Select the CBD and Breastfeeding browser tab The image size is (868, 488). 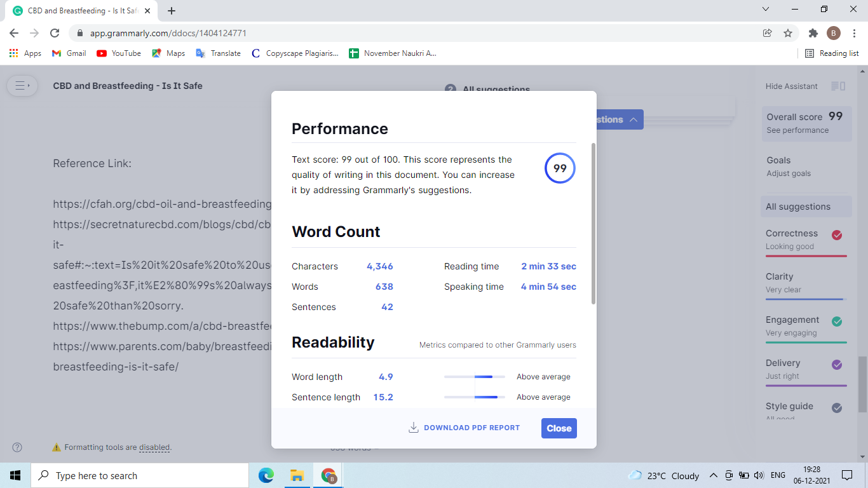point(80,11)
